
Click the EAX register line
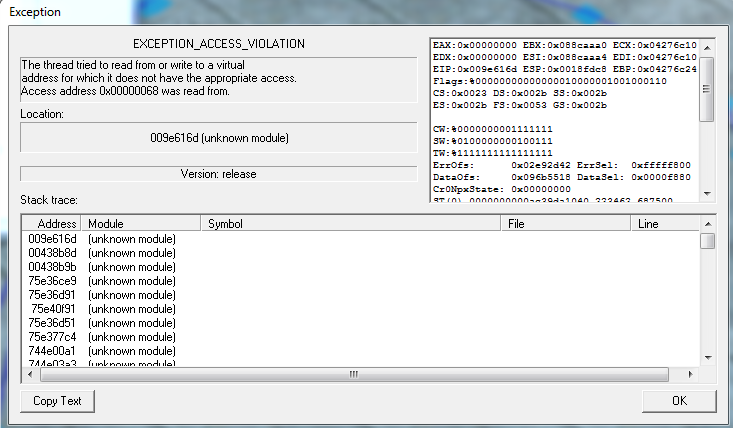point(565,45)
